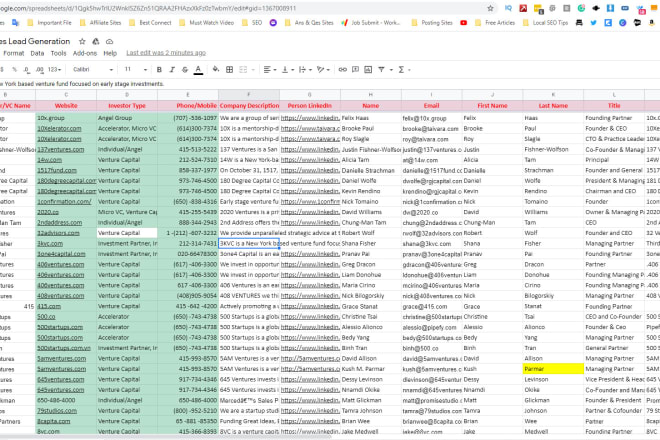Toggle strikethrough formatting
660x440 pixels.
185,69
